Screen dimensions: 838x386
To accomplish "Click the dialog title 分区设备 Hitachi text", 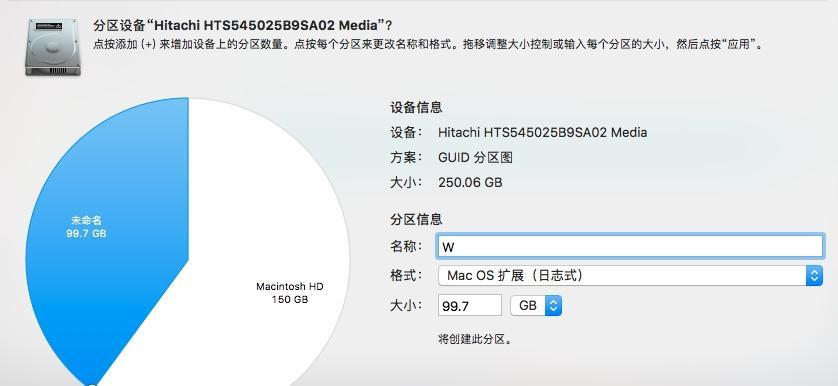I will pyautogui.click(x=243, y=25).
